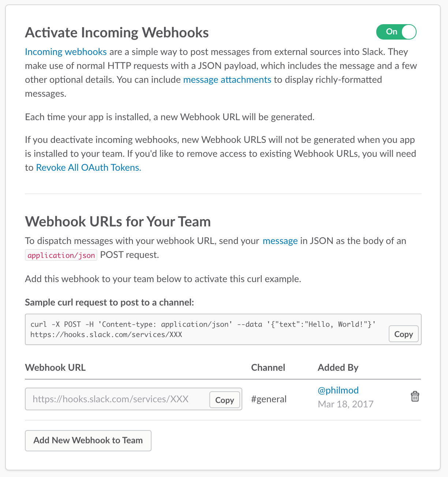Copy the sample curl request
The image size is (448, 477).
(x=403, y=334)
